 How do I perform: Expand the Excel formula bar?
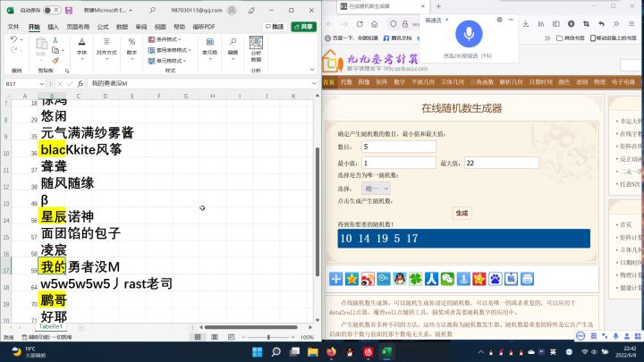(314, 84)
